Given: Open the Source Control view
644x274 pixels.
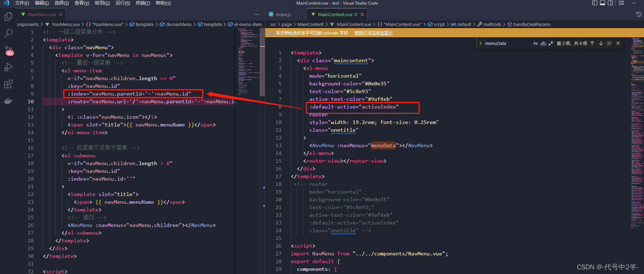Looking at the screenshot, I should [x=8, y=51].
